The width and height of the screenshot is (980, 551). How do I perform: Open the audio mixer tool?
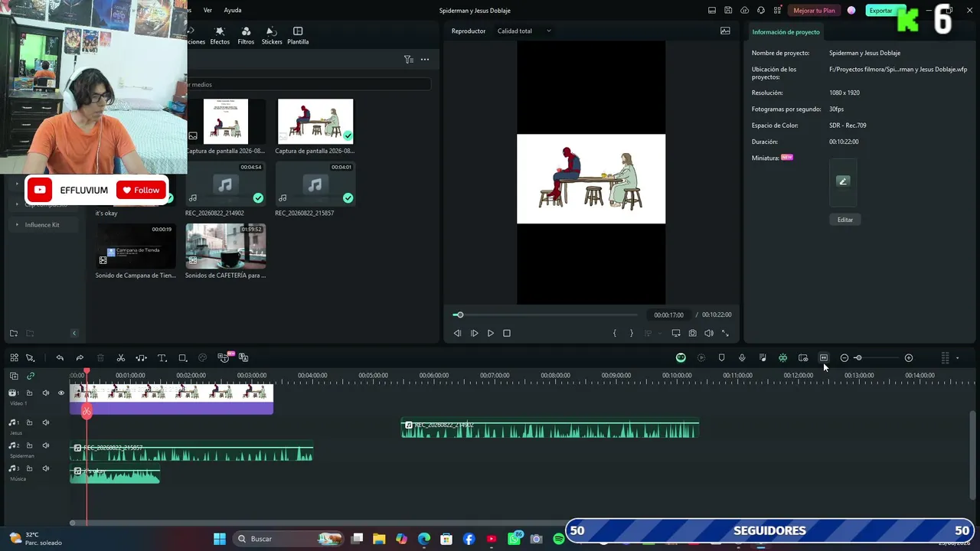tap(763, 357)
